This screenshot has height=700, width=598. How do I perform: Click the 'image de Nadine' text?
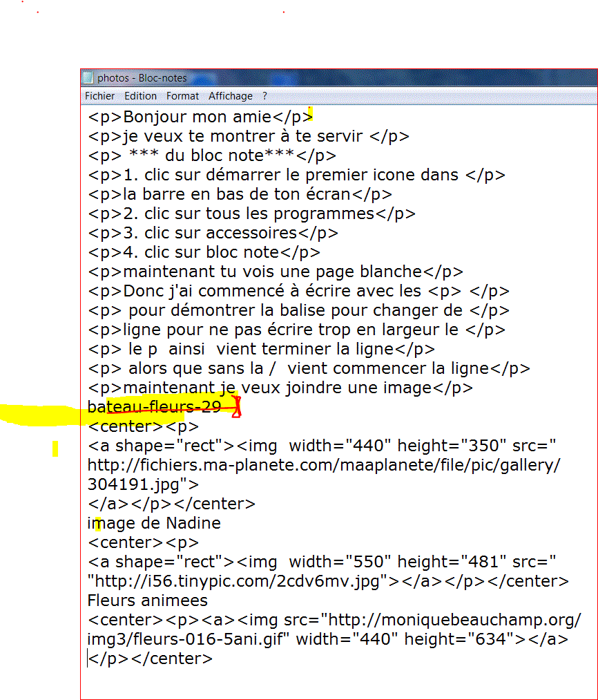pyautogui.click(x=154, y=523)
